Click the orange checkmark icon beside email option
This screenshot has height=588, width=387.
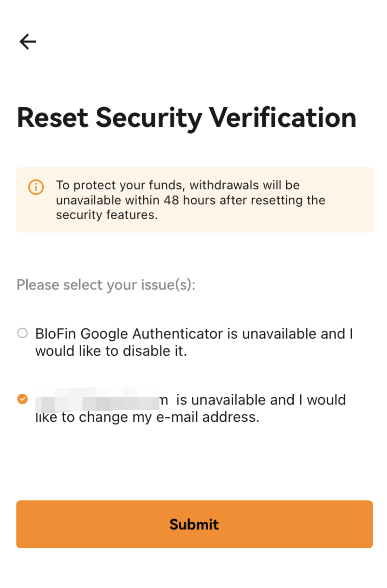pyautogui.click(x=22, y=399)
